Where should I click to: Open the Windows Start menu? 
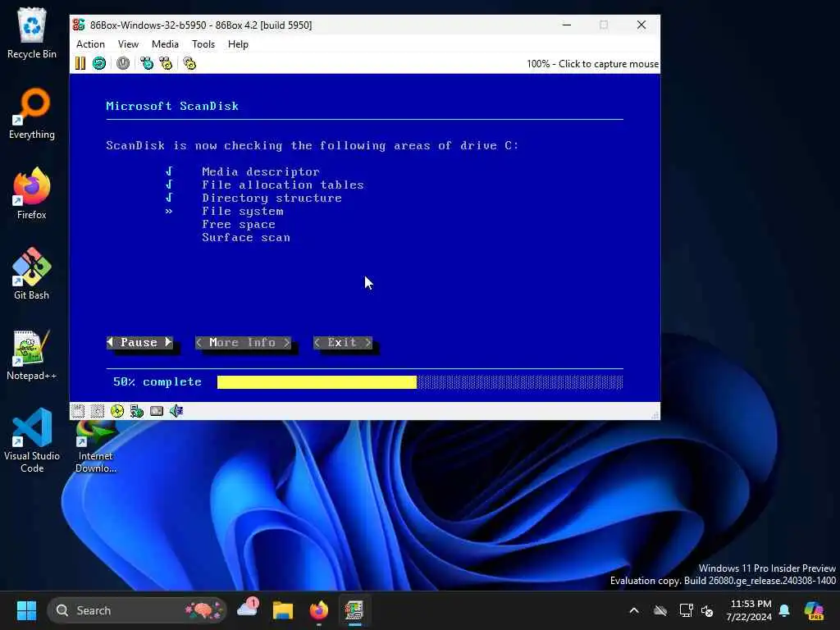(x=26, y=610)
